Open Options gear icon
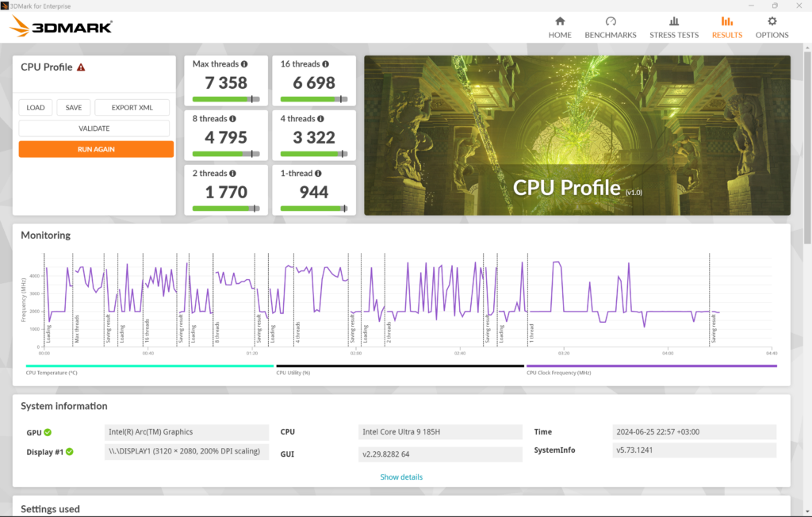Image resolution: width=812 pixels, height=517 pixels. [x=772, y=21]
